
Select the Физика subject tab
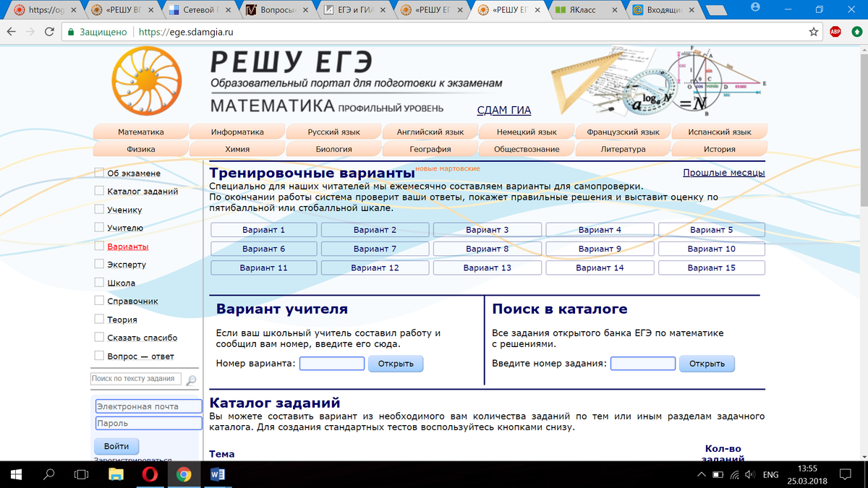[141, 149]
